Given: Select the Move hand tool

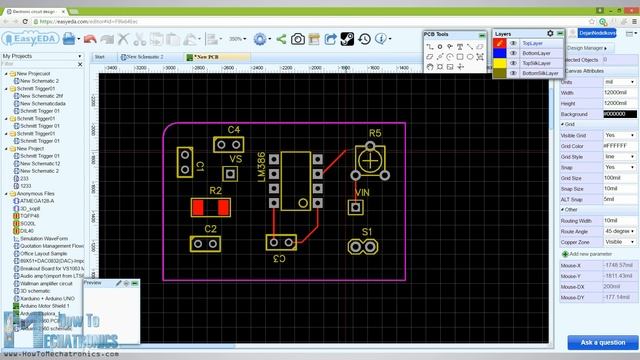Looking at the screenshot, I should 430,67.
